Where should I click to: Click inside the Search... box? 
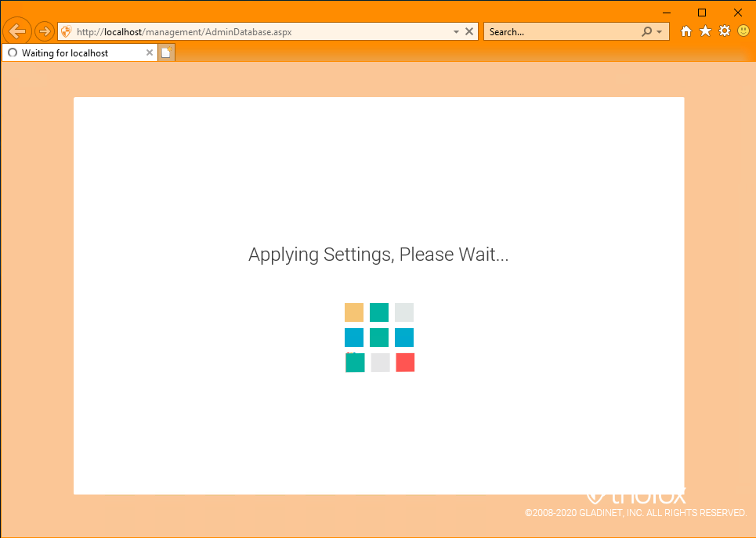(563, 32)
